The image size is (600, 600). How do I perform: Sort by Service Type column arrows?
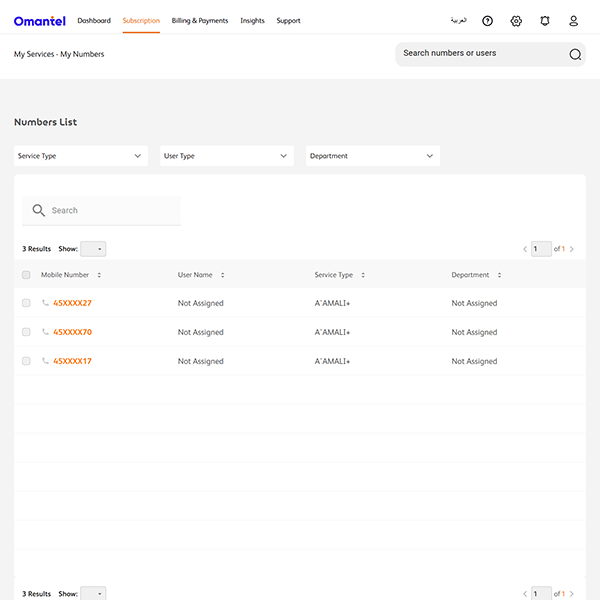coord(363,275)
